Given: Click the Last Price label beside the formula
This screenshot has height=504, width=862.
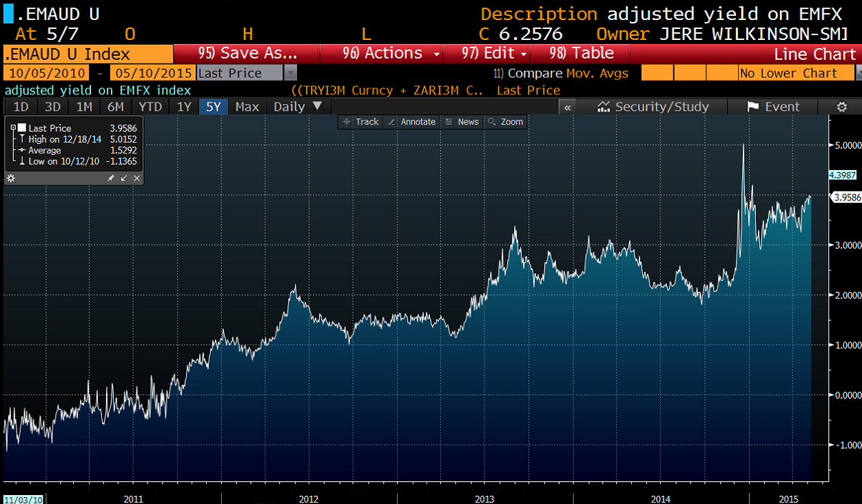Looking at the screenshot, I should pos(528,90).
